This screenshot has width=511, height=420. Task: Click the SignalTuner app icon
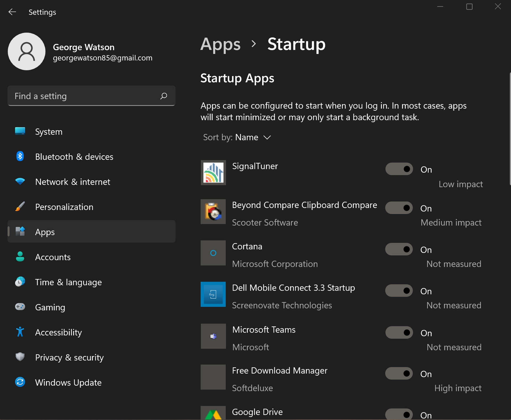(x=213, y=172)
